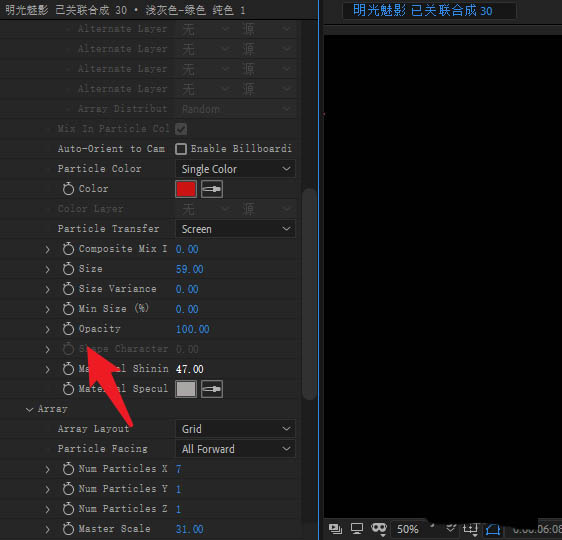The image size is (562, 540).
Task: Enable keyframing with the Size stopwatch
Action: (68, 269)
